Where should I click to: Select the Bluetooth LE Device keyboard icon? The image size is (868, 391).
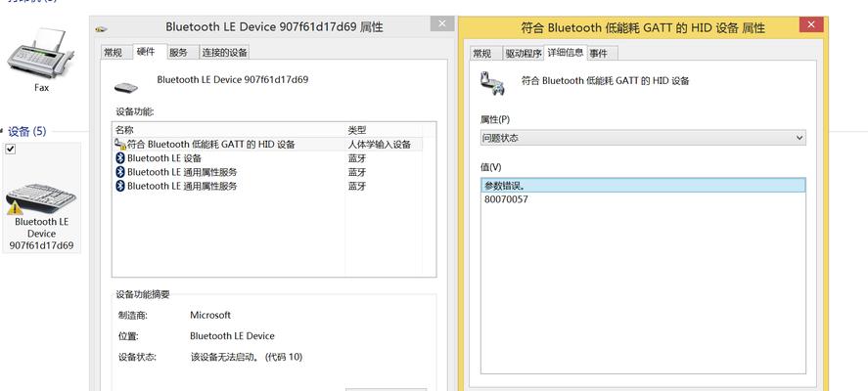click(x=41, y=199)
